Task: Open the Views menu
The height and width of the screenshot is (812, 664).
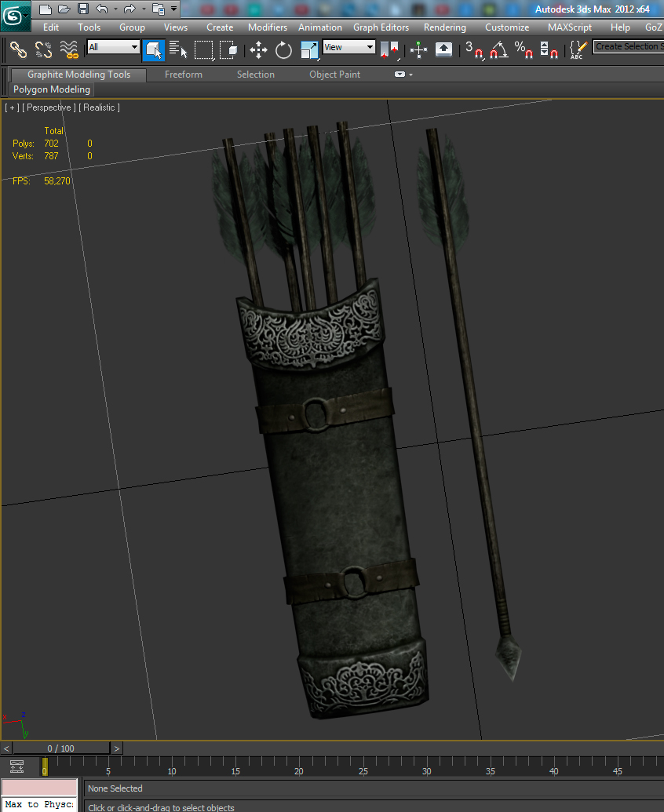Action: (x=176, y=27)
